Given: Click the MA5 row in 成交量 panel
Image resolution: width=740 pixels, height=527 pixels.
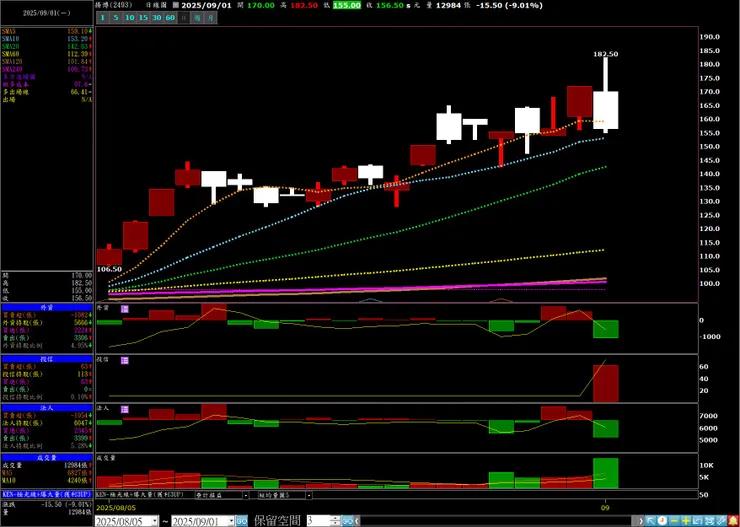Looking at the screenshot, I should [x=47, y=472].
